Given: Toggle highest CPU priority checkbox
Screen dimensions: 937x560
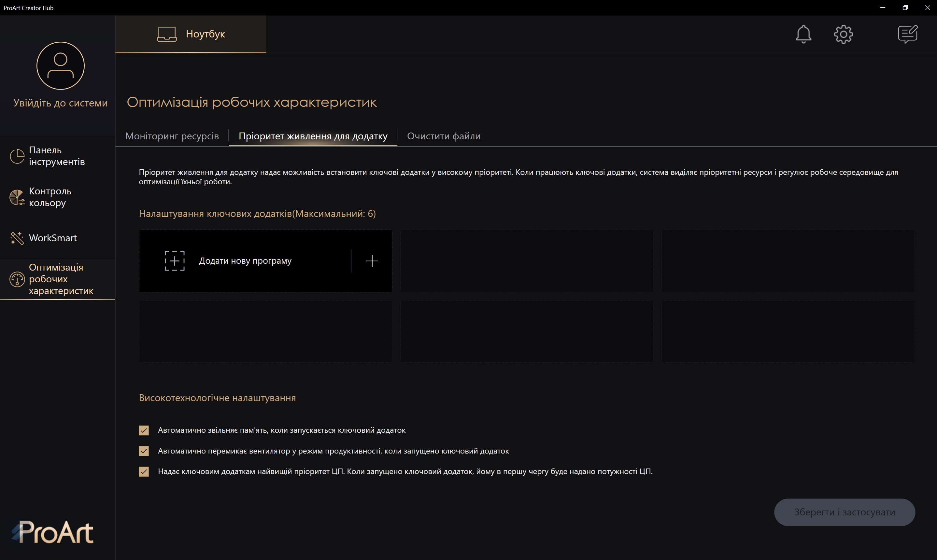Looking at the screenshot, I should click(x=144, y=472).
